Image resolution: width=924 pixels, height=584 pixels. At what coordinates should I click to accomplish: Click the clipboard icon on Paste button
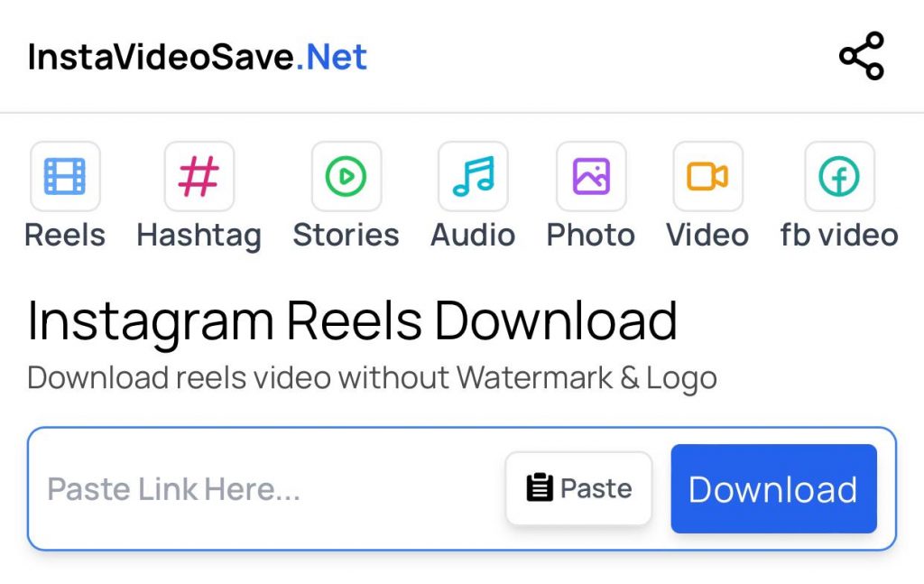539,487
